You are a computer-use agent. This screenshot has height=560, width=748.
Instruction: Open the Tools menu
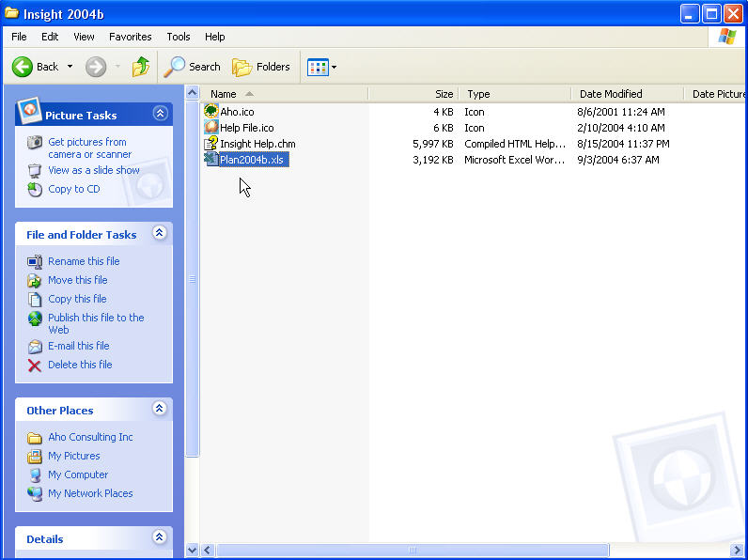tap(179, 37)
